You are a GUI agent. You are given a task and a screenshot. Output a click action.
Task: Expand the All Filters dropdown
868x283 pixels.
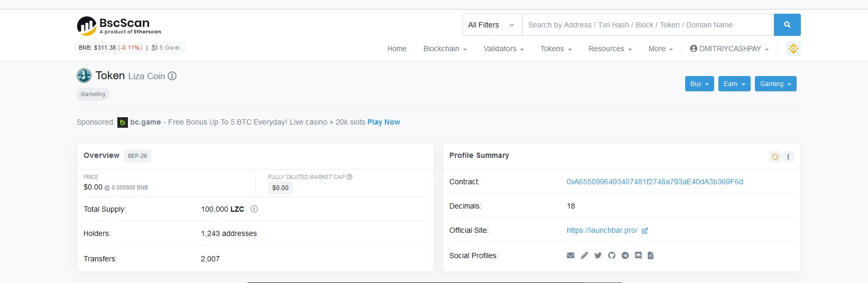(x=492, y=25)
